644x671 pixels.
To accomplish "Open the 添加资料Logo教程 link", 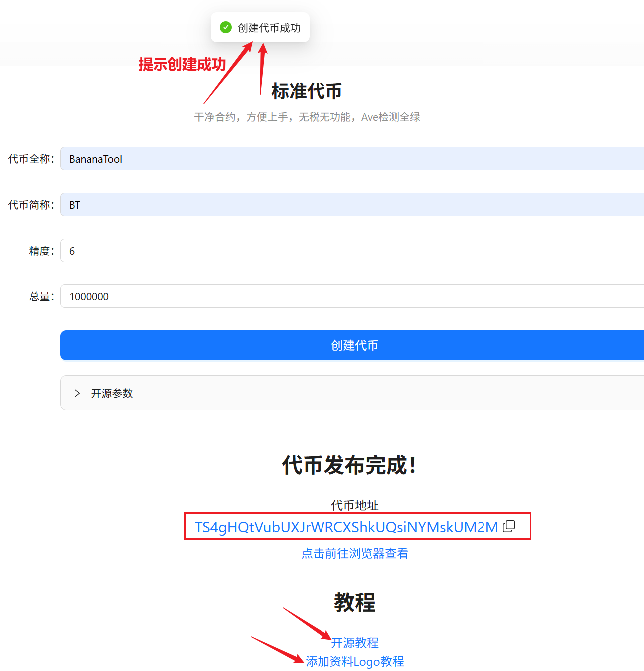I will (x=355, y=661).
